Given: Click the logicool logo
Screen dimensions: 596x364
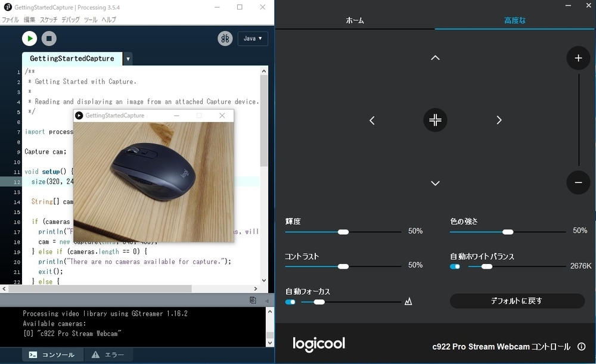Looking at the screenshot, I should [318, 344].
